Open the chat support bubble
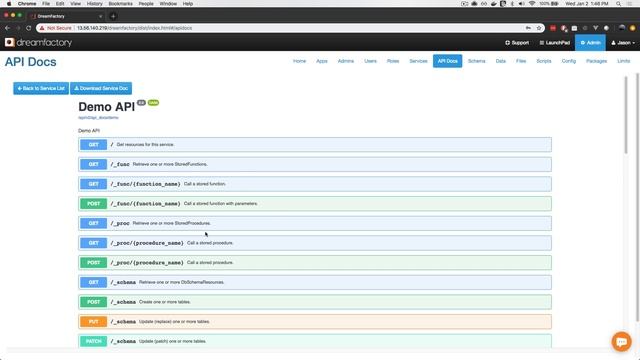The width and height of the screenshot is (640, 360). [x=621, y=341]
